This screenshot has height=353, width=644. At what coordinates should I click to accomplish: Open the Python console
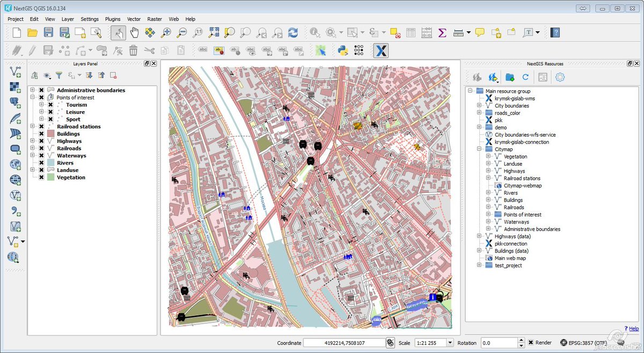click(x=342, y=51)
